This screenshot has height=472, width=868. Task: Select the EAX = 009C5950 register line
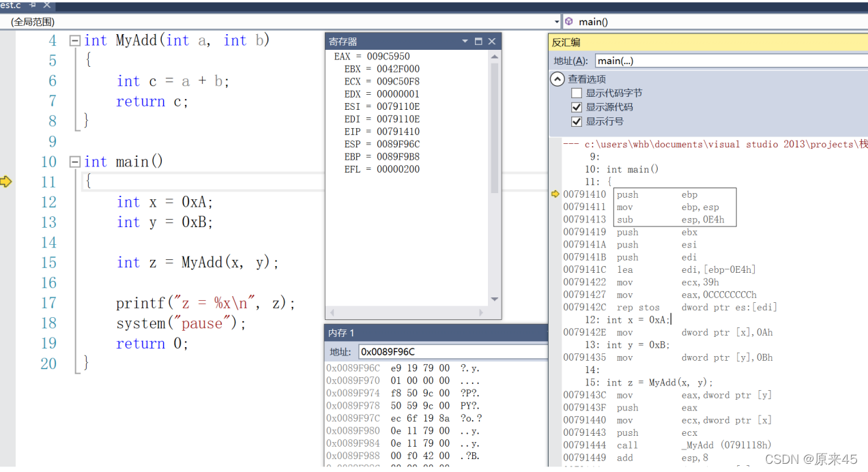point(372,57)
